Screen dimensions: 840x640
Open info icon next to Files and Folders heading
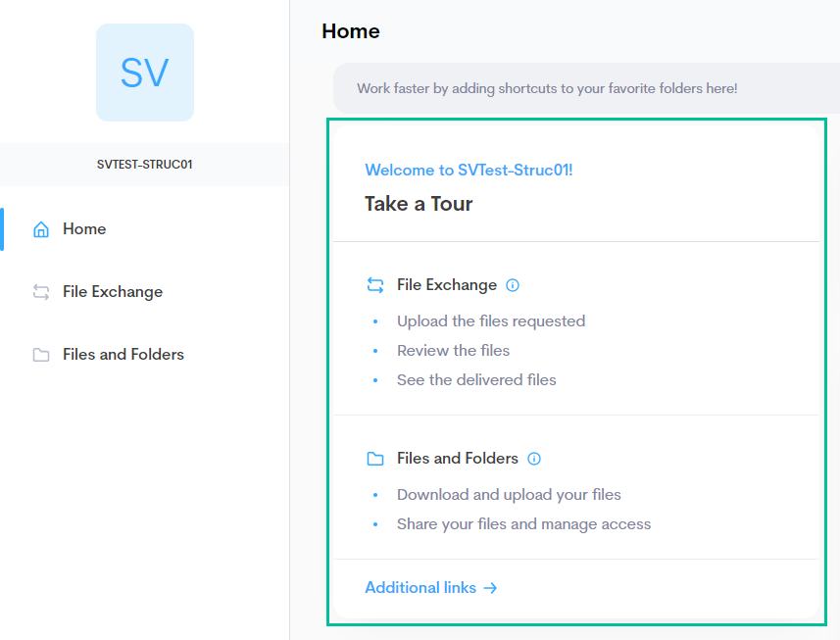point(534,459)
